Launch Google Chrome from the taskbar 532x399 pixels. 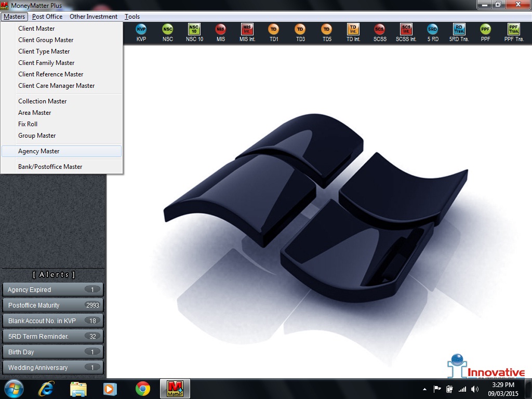pos(143,389)
